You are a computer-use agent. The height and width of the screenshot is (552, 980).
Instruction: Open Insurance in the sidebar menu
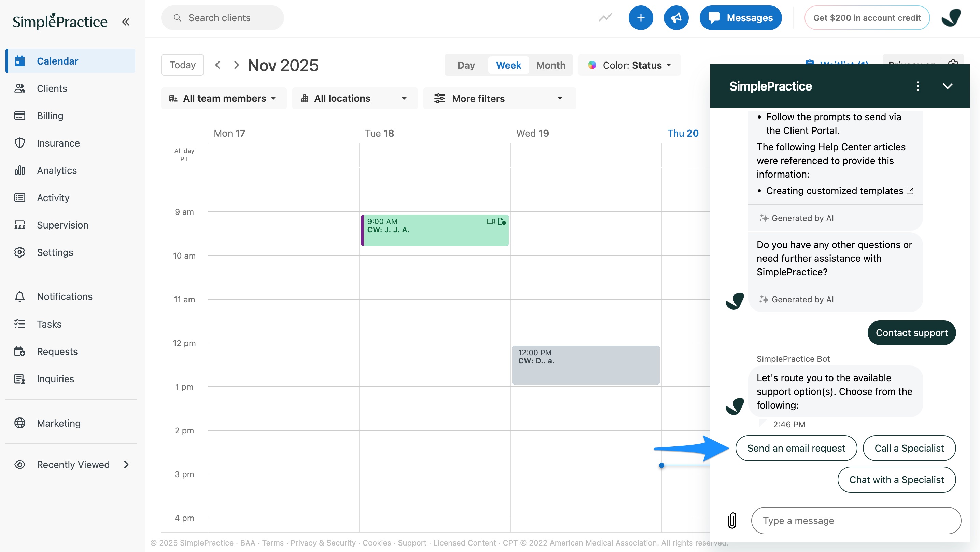[x=58, y=143]
